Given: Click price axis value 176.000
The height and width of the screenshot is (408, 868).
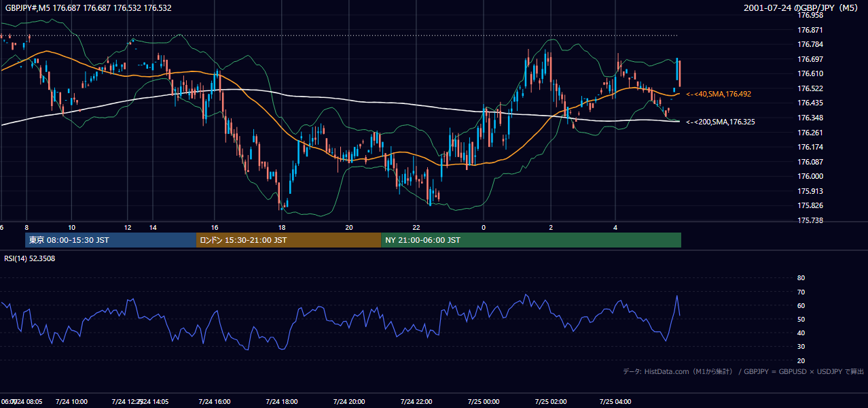Looking at the screenshot, I should (810, 176).
